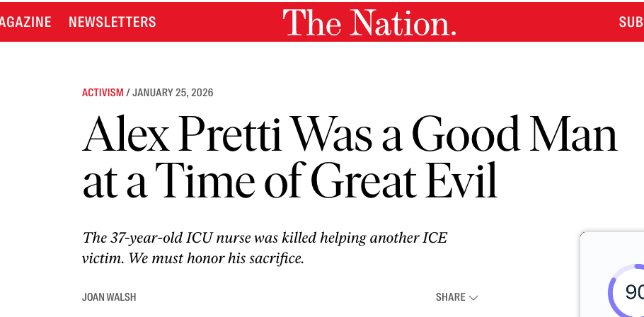Click the chevron arrow next to Share
Image resolution: width=644 pixels, height=317 pixels.
pos(473,297)
